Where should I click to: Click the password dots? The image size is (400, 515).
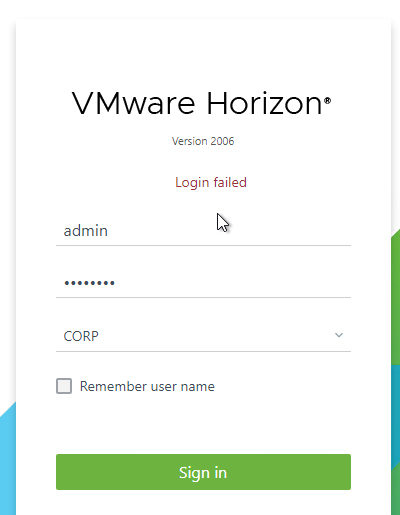click(x=89, y=283)
